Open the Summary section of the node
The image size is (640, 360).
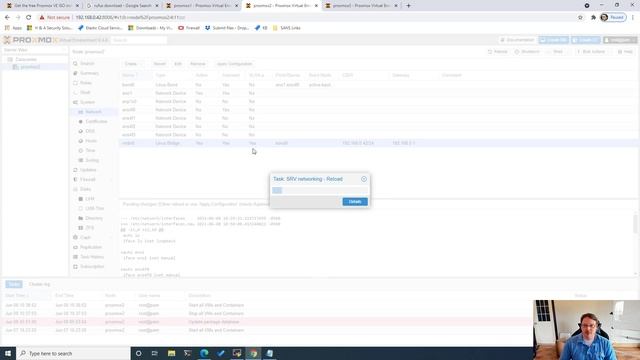pyautogui.click(x=89, y=73)
